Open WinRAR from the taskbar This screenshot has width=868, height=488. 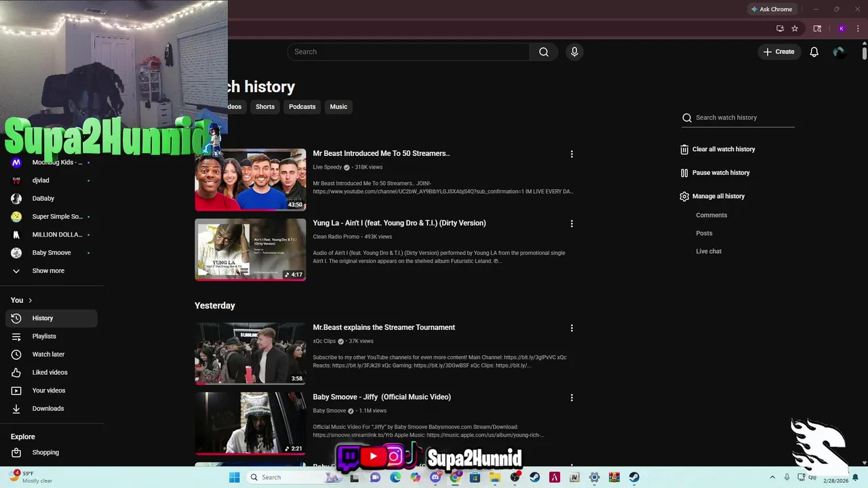pos(614,477)
